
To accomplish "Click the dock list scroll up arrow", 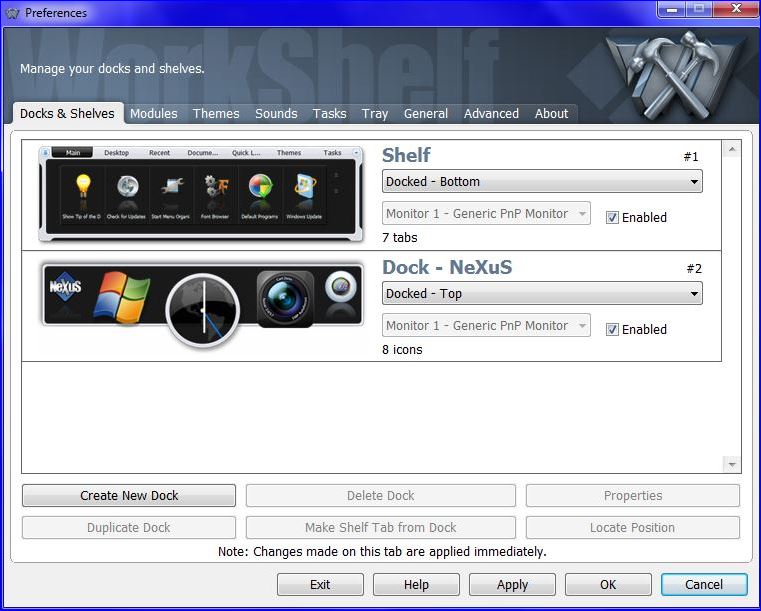I will [x=732, y=149].
